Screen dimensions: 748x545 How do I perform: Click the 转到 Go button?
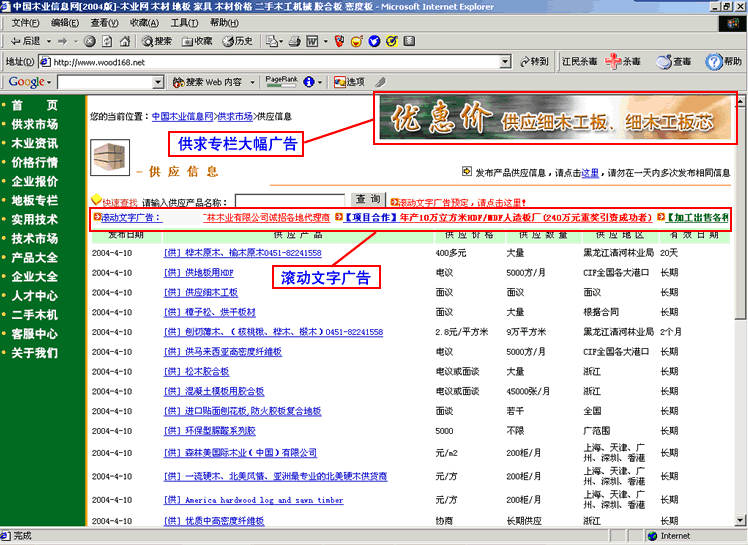[534, 62]
